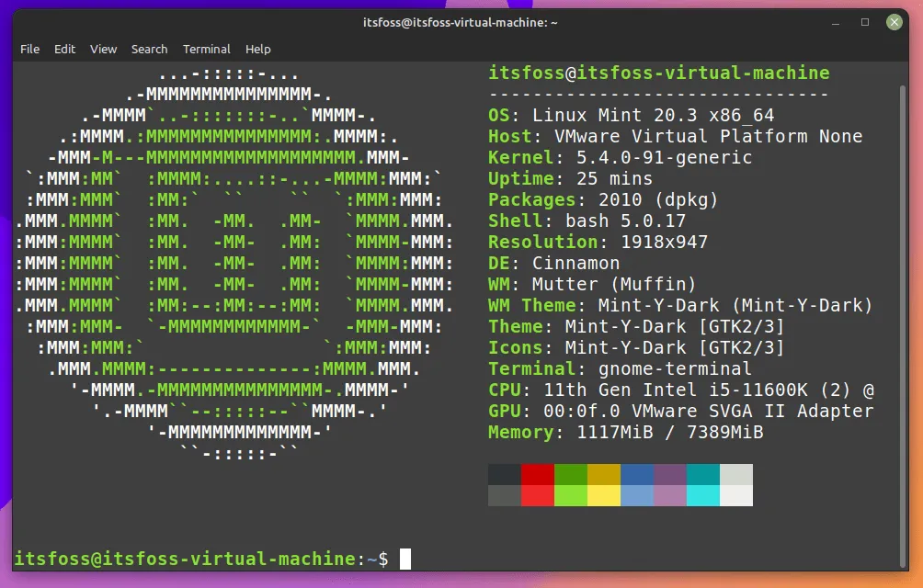Open the Terminal menu
The image size is (923, 588).
tap(206, 49)
